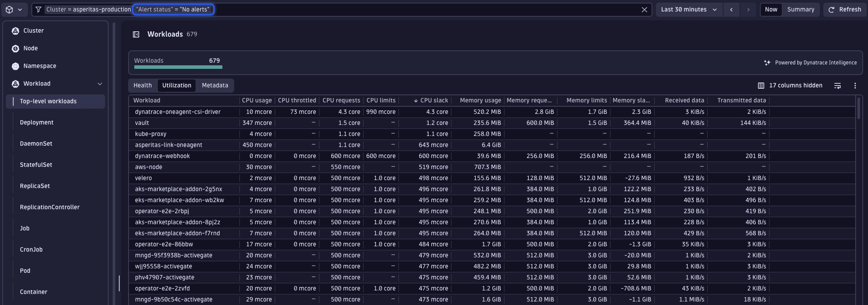Click the Refresh button
The height and width of the screenshot is (305, 868).
click(845, 10)
